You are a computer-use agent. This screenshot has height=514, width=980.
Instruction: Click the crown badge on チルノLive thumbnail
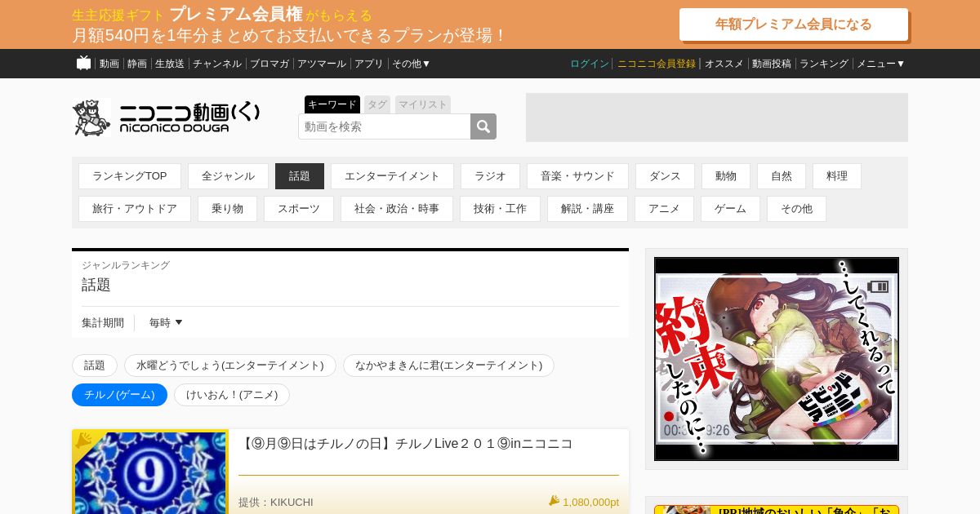click(83, 441)
